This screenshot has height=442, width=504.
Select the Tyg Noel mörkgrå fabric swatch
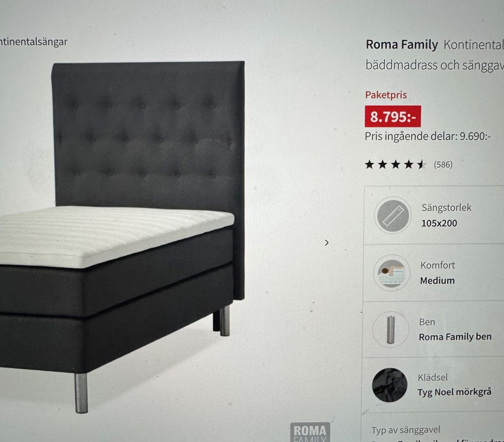point(390,385)
